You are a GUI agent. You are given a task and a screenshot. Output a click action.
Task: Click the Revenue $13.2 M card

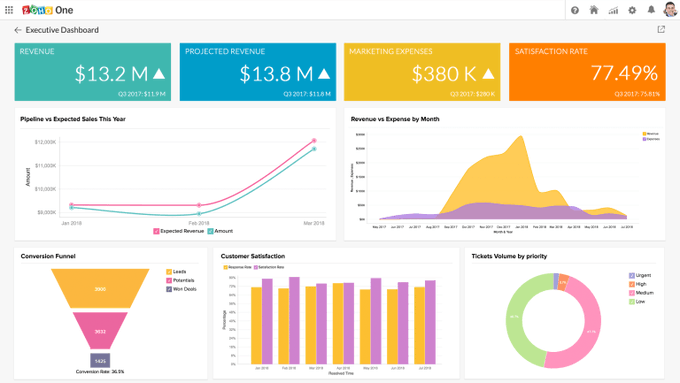point(93,72)
